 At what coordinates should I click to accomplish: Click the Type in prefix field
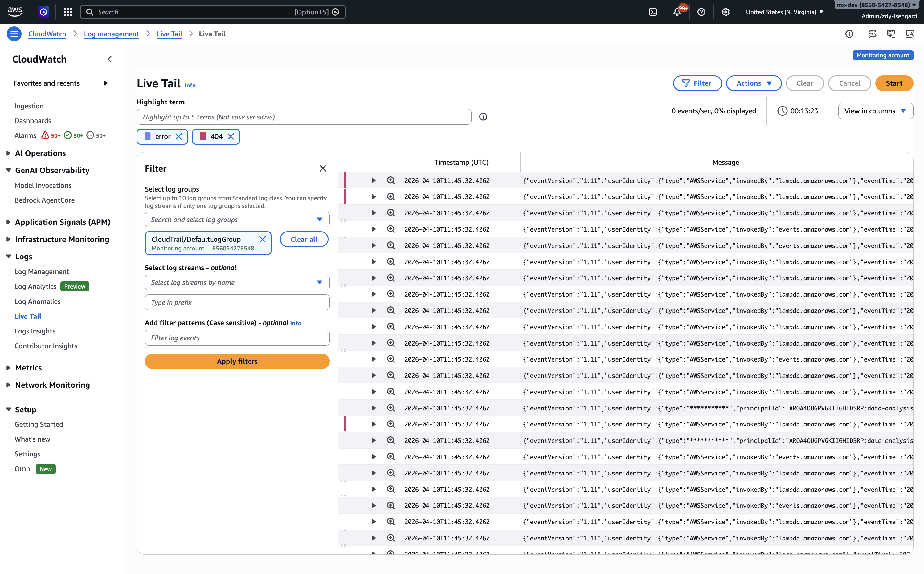pos(237,302)
